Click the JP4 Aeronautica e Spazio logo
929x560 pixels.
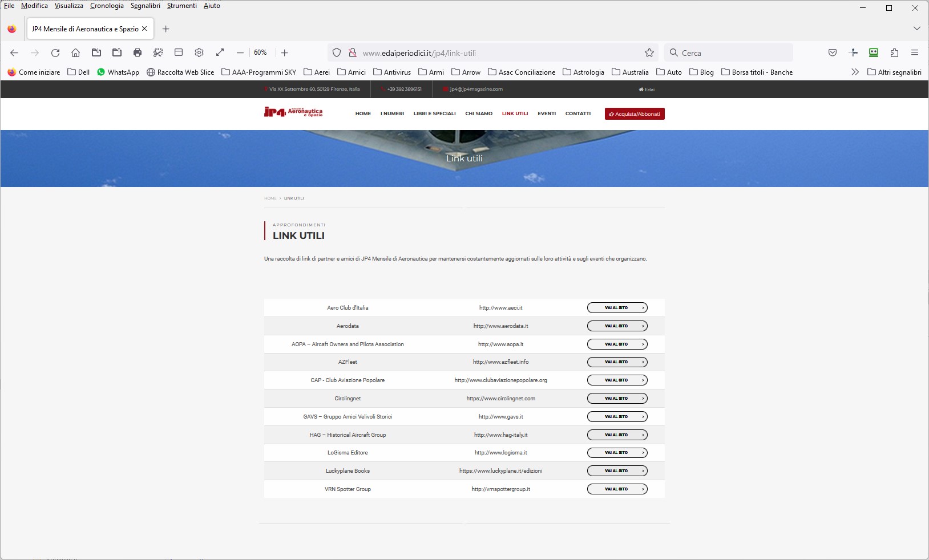pos(293,112)
